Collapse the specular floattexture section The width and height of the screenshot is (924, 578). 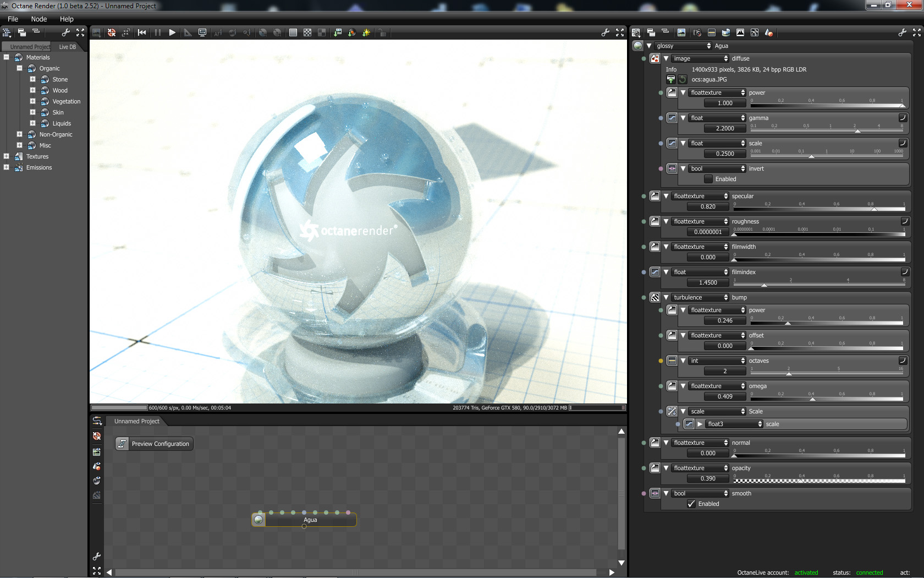666,196
